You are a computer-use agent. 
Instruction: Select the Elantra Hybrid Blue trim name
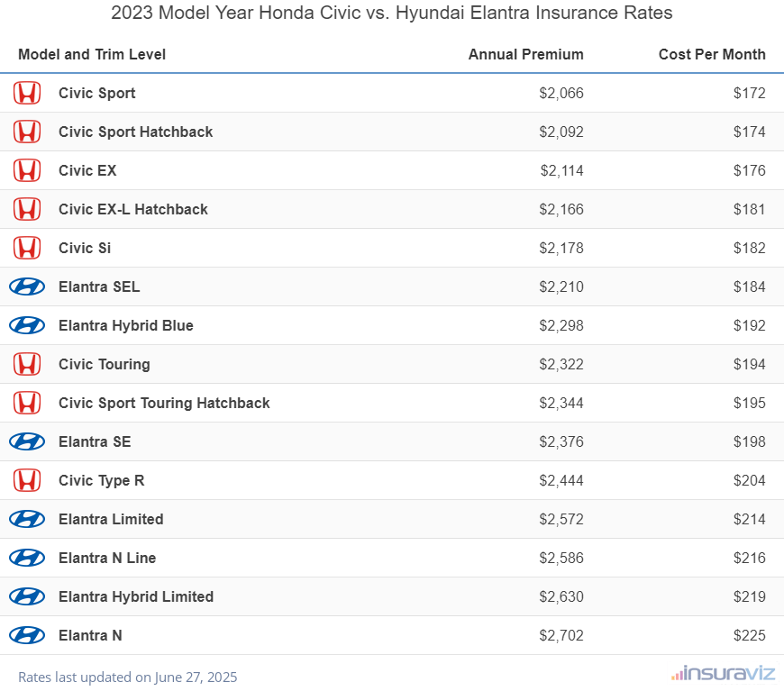tap(126, 325)
